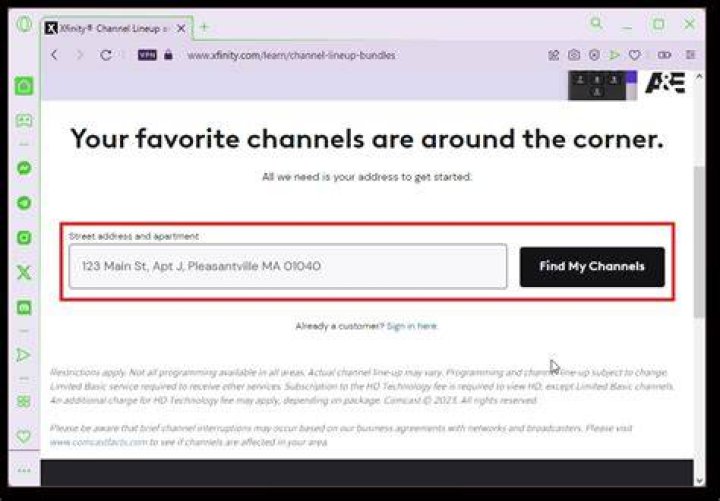The height and width of the screenshot is (501, 720).
Task: Bookmark the page with the toolbar heart icon
Action: pyautogui.click(x=635, y=55)
